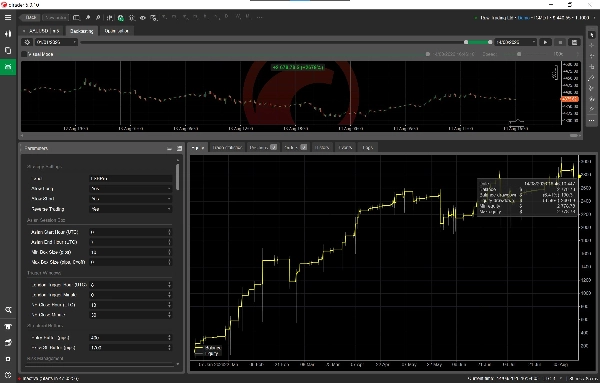Open the backtest end date dropdown
This screenshot has height=383, width=600.
(515, 42)
